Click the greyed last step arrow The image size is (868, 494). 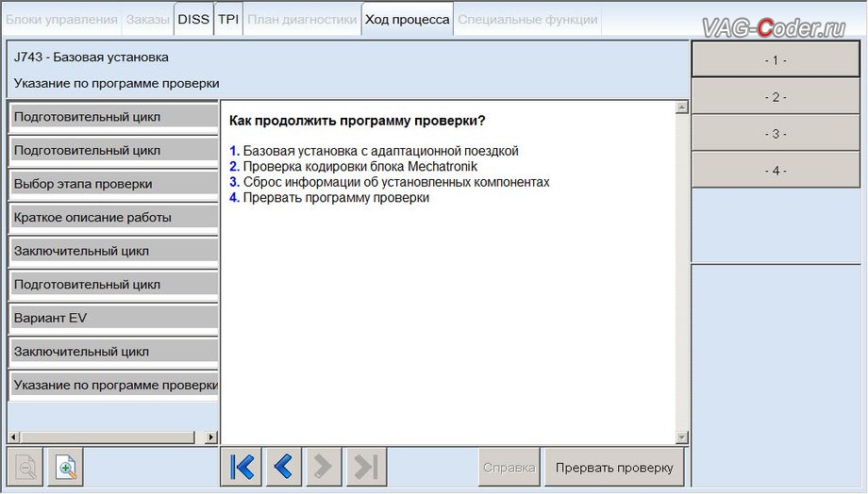tap(366, 467)
